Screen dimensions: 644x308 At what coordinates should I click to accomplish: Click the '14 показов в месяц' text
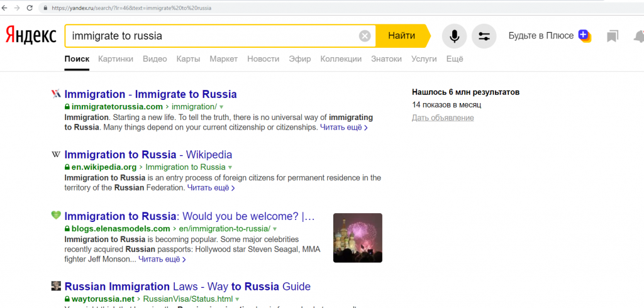[447, 105]
